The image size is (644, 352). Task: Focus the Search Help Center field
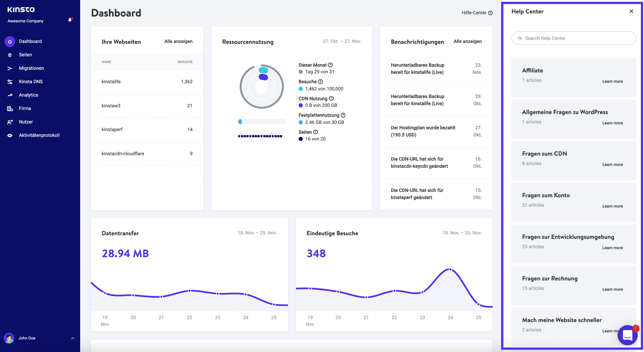tap(573, 38)
